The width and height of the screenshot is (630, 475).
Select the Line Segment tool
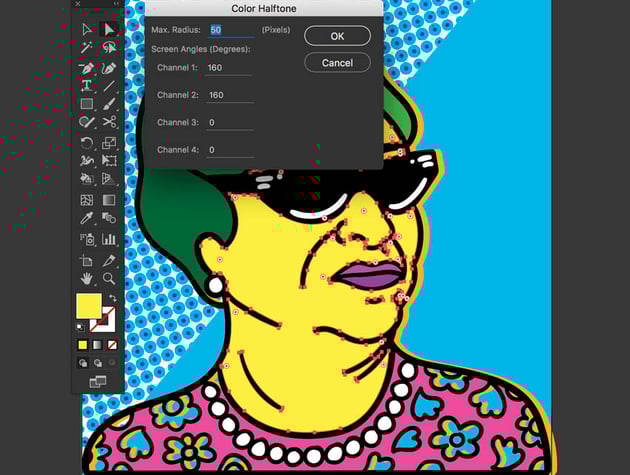click(x=108, y=85)
